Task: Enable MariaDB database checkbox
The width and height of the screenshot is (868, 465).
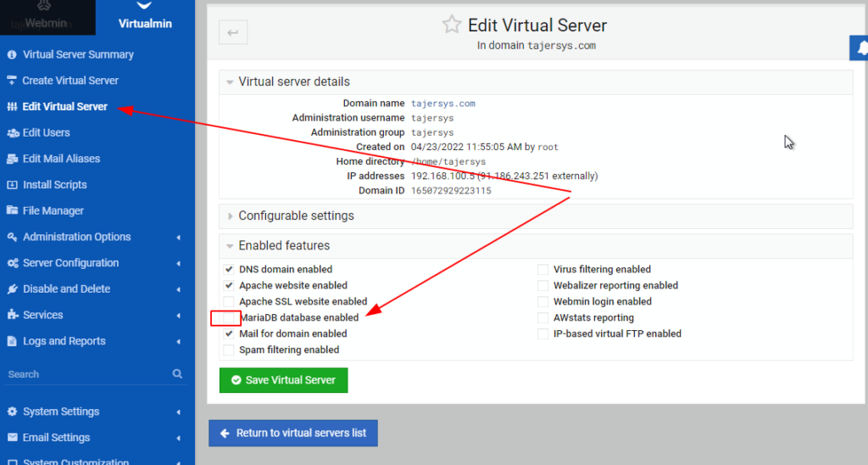Action: (x=229, y=317)
